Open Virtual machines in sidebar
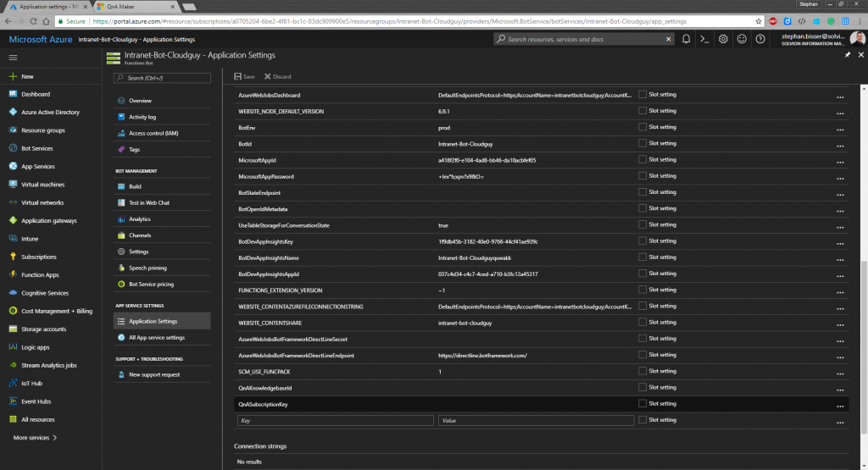This screenshot has height=470, width=868. pyautogui.click(x=42, y=185)
